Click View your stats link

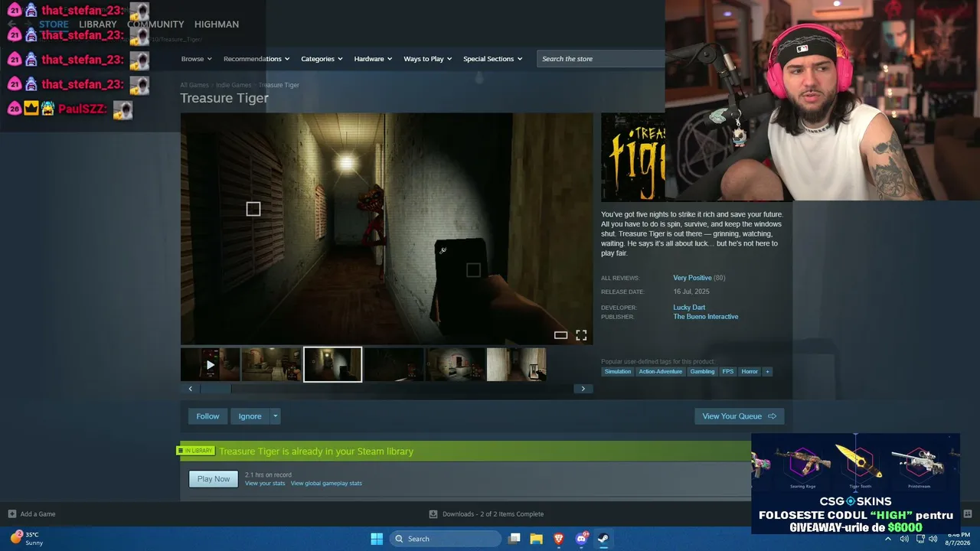[265, 484]
